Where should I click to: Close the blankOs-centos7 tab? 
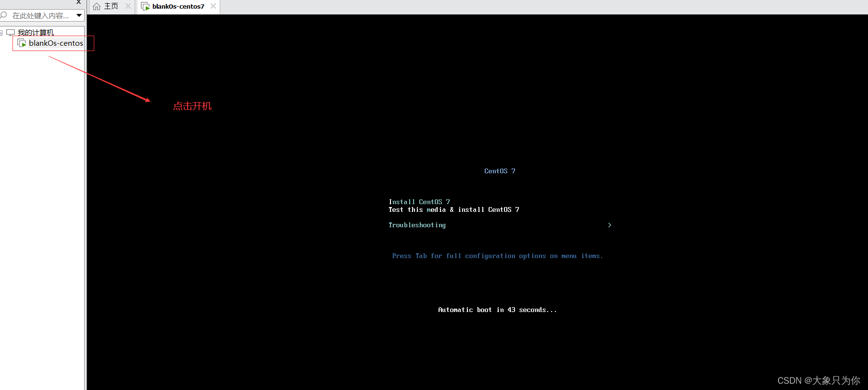(x=213, y=6)
